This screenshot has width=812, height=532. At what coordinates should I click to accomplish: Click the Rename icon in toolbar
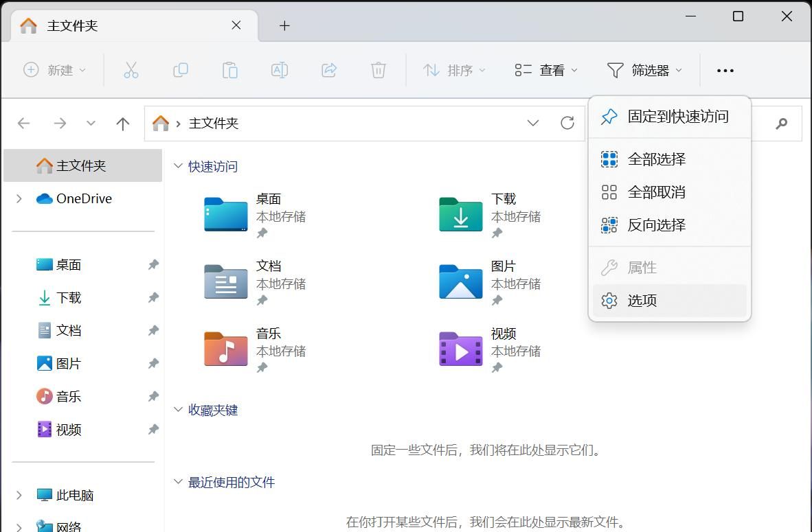point(280,70)
